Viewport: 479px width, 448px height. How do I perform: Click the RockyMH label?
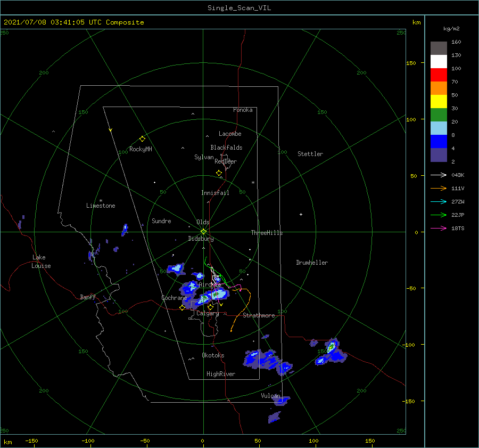(141, 149)
